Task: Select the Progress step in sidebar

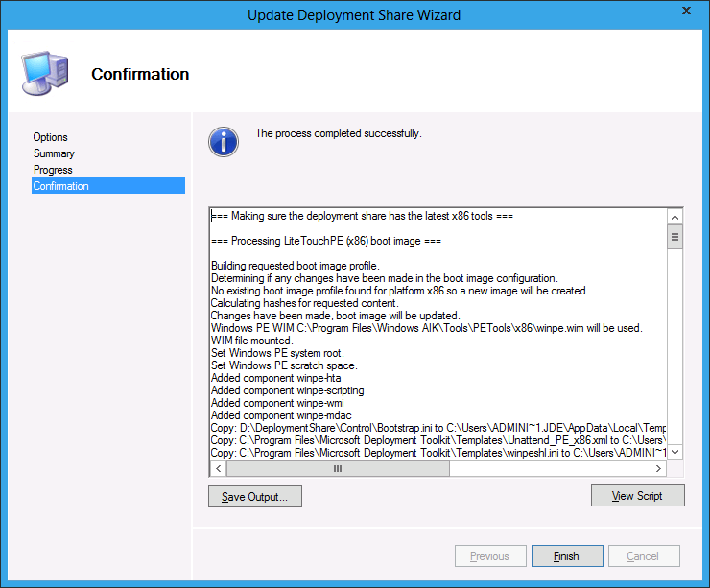Action: [x=53, y=170]
